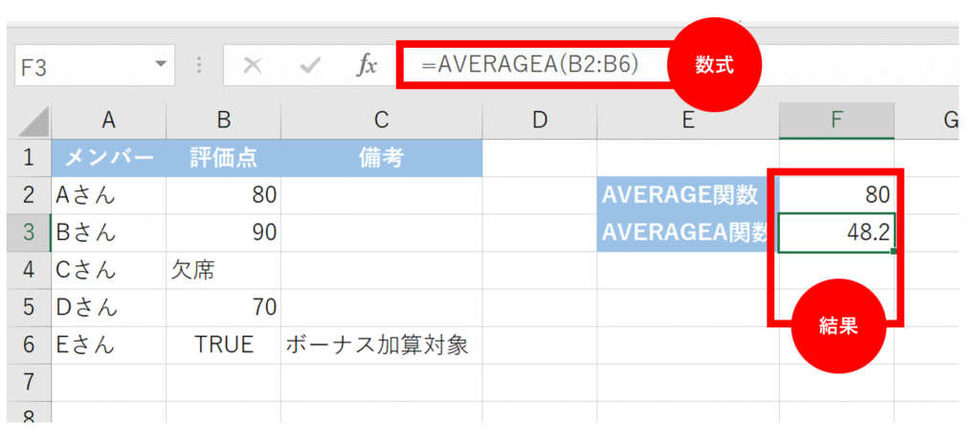This screenshot has height=444, width=980.
Task: Click the enter checkmark formula bar icon
Action: (x=309, y=65)
